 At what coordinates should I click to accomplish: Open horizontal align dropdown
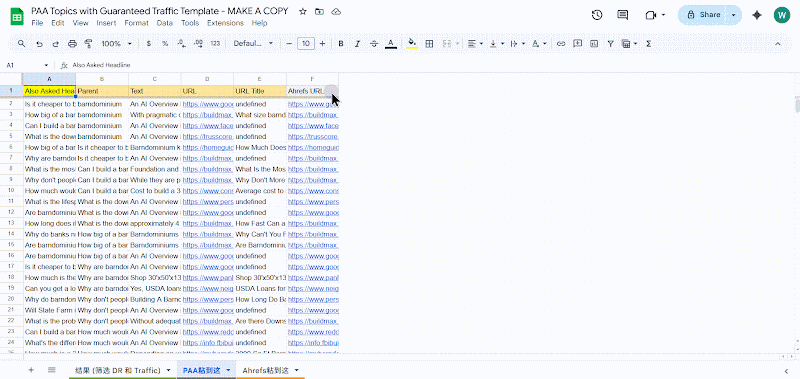click(475, 44)
